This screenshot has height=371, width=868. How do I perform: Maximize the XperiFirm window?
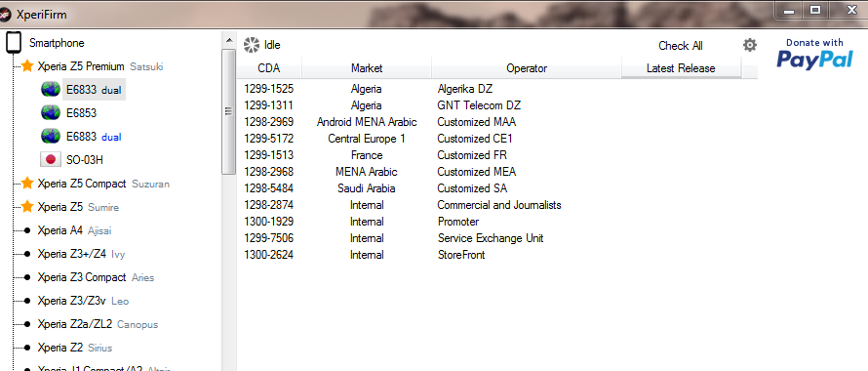[815, 11]
